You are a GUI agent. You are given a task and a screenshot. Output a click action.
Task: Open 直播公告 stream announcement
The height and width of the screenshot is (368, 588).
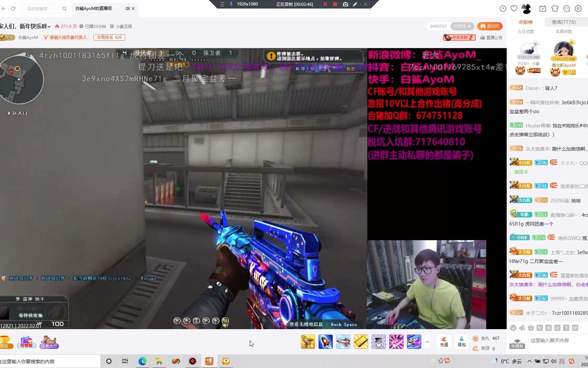[x=491, y=37]
